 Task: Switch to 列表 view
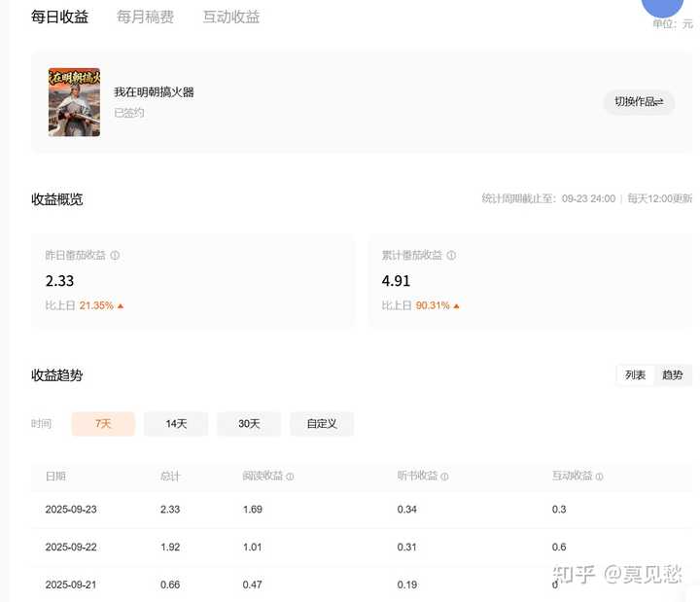tap(636, 375)
